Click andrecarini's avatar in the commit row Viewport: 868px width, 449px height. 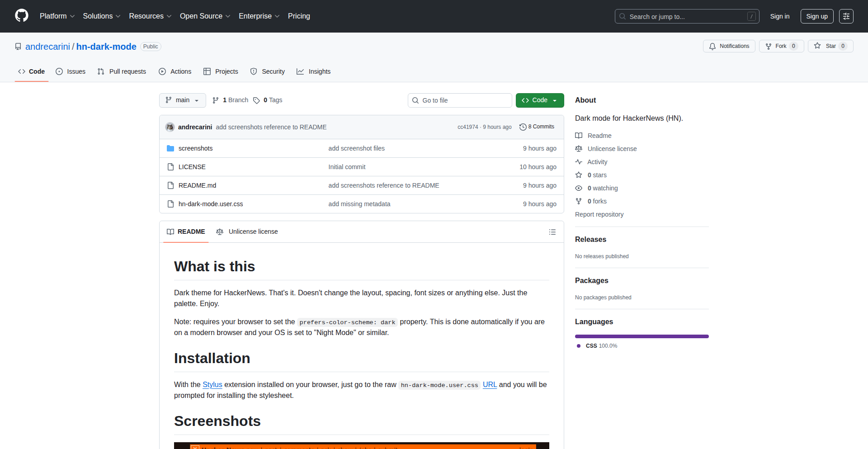(170, 127)
